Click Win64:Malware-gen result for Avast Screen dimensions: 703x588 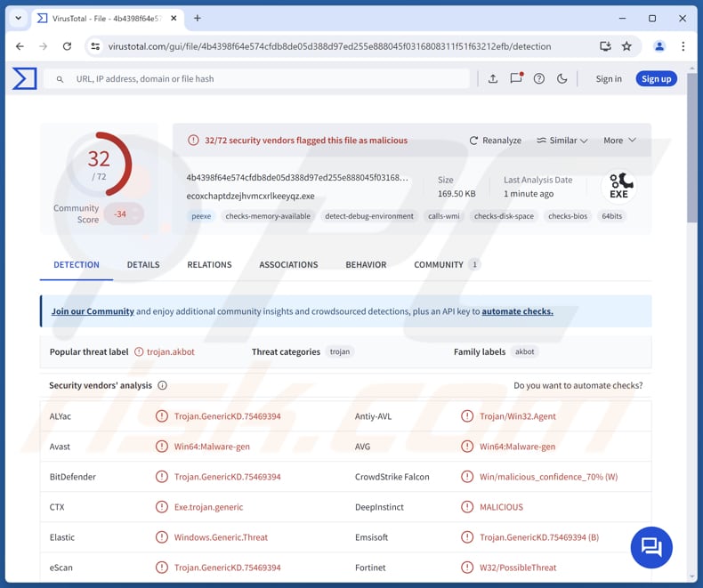coord(212,447)
